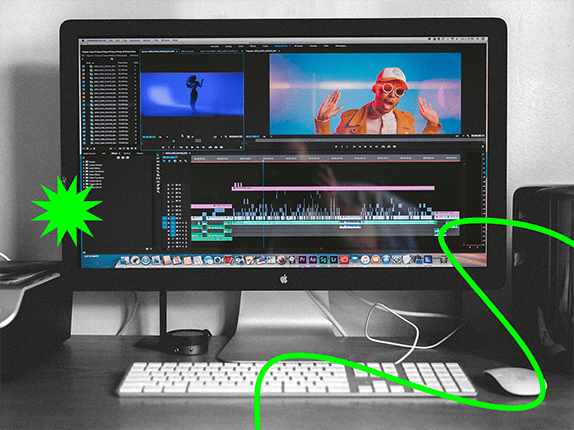Open the Source monitor button editor plus icon
The image size is (574, 430).
pyautogui.click(x=241, y=147)
